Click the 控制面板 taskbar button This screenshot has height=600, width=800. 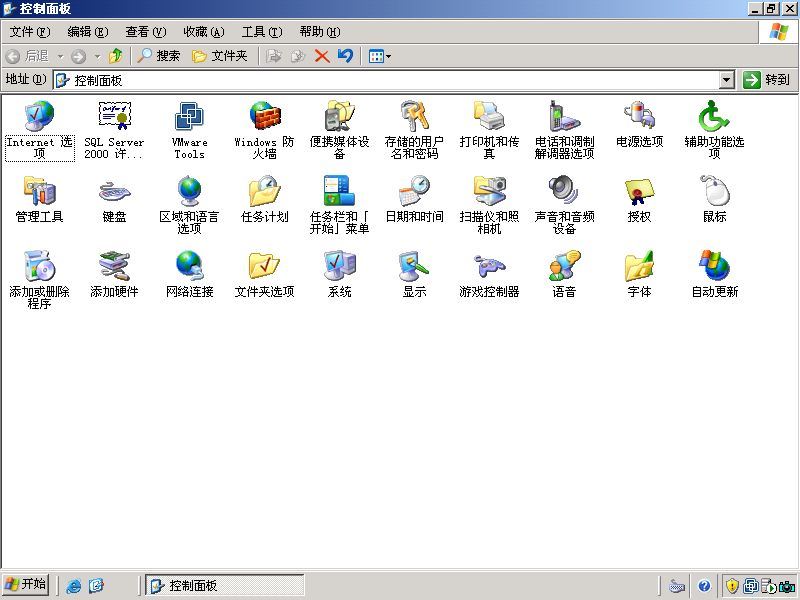[224, 585]
